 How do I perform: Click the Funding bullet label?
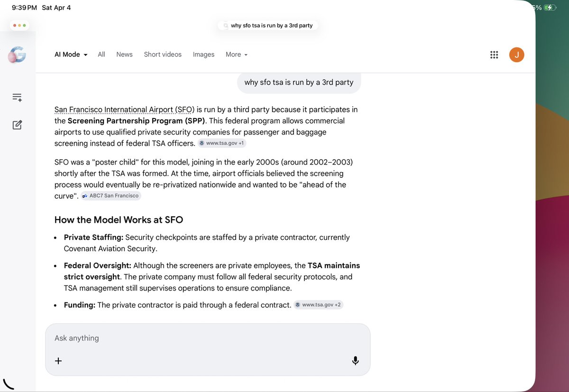coord(80,305)
